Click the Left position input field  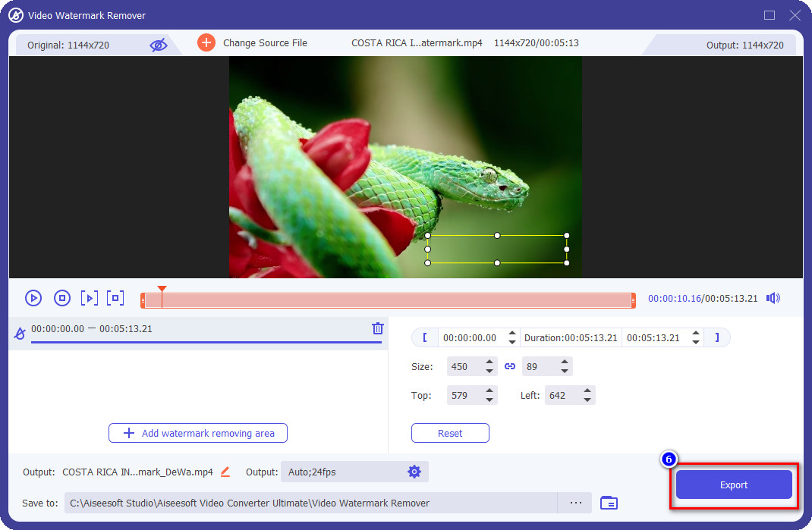coord(562,395)
